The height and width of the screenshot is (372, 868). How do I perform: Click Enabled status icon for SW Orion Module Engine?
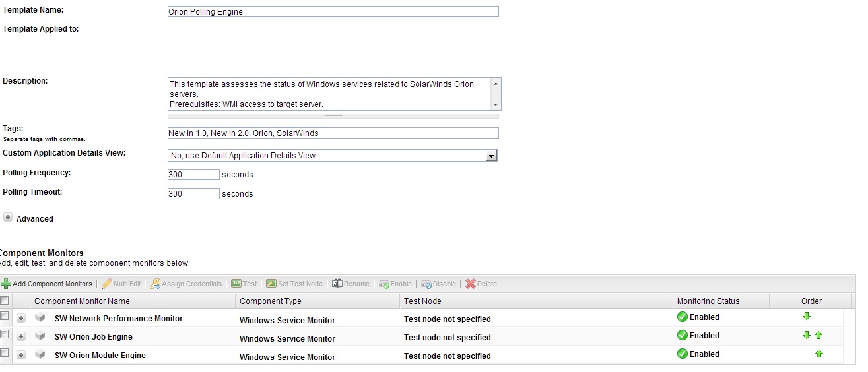click(x=683, y=354)
